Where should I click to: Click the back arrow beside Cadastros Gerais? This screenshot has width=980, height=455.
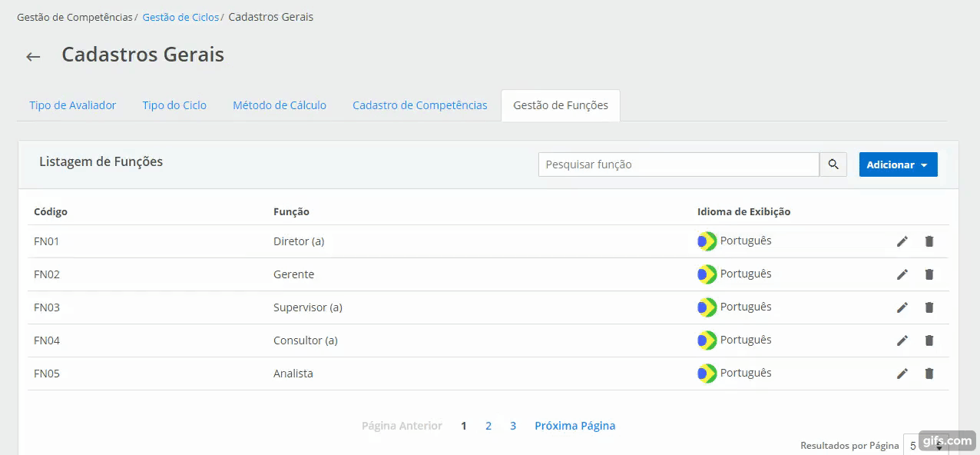click(33, 56)
